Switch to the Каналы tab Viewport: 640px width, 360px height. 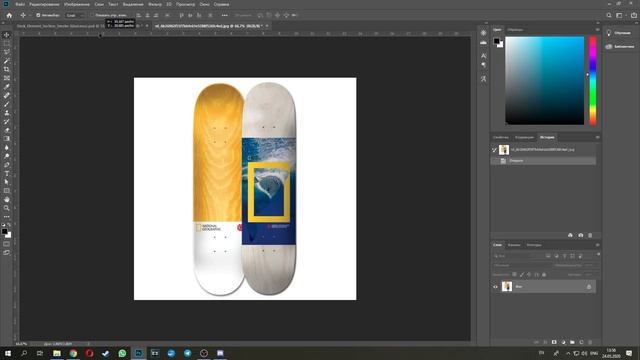513,245
